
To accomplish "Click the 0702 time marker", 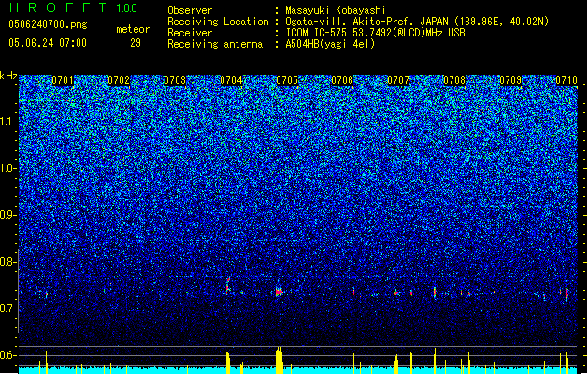I will pos(119,80).
